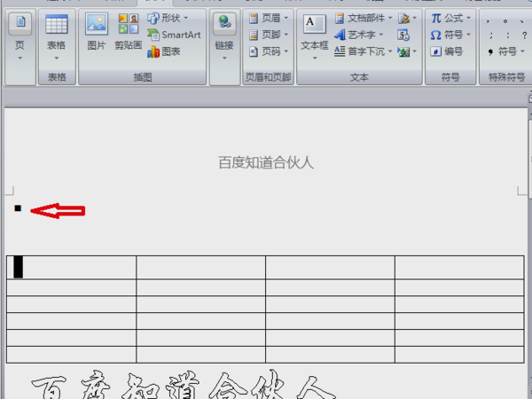Click the WordArt 百度知道合伙人 graphic
The width and height of the screenshot is (532, 399).
tap(184, 385)
